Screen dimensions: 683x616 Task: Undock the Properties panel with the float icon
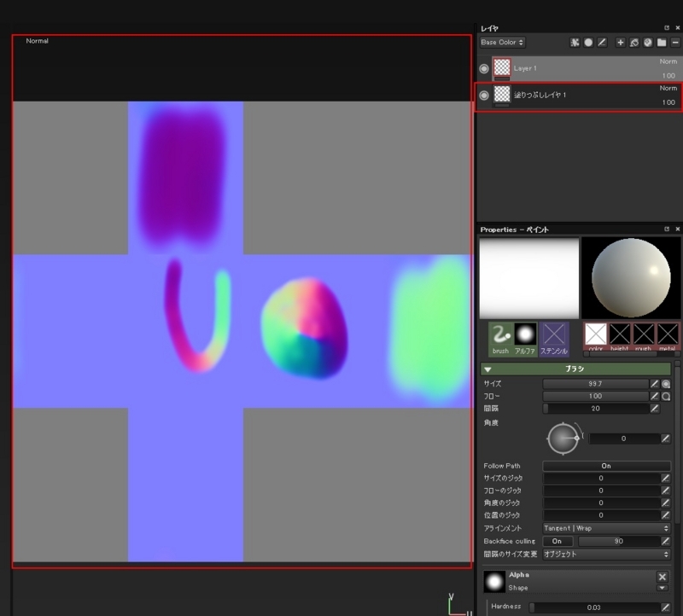[667, 229]
